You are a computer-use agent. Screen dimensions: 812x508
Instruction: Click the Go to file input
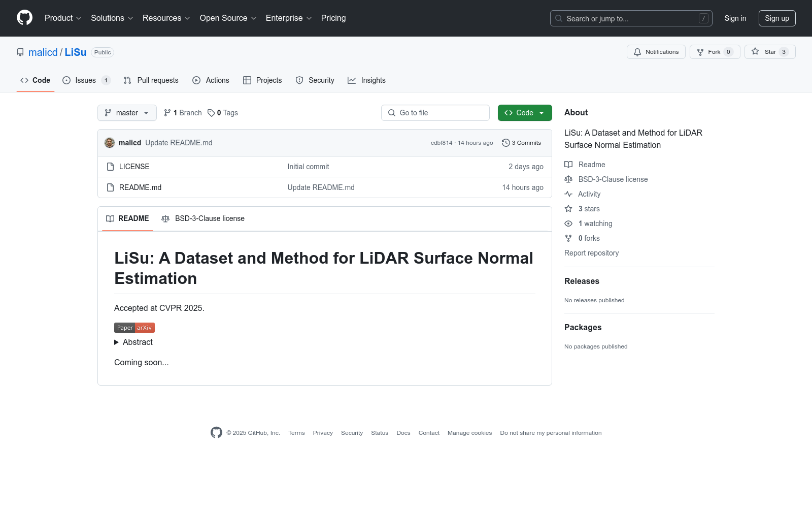click(435, 113)
